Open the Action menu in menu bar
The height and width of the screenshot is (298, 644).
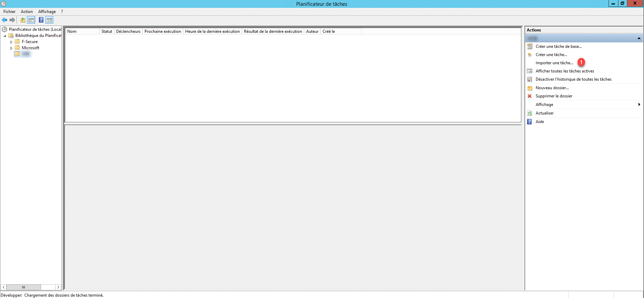tap(27, 12)
